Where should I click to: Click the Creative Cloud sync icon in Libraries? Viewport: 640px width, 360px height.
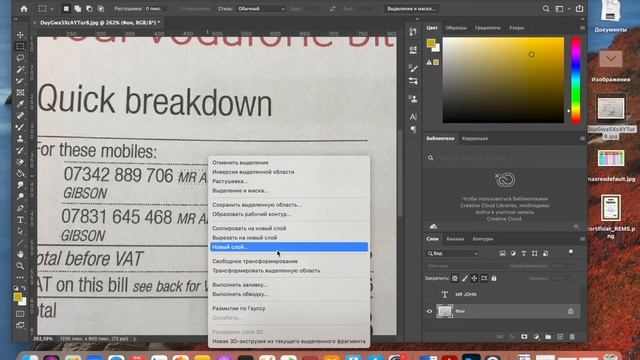coord(433,227)
